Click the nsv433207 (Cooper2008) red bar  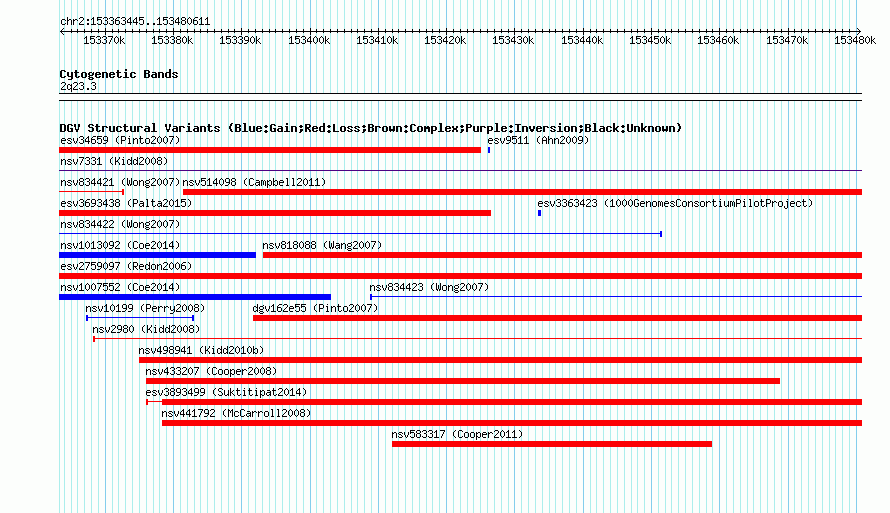[463, 381]
